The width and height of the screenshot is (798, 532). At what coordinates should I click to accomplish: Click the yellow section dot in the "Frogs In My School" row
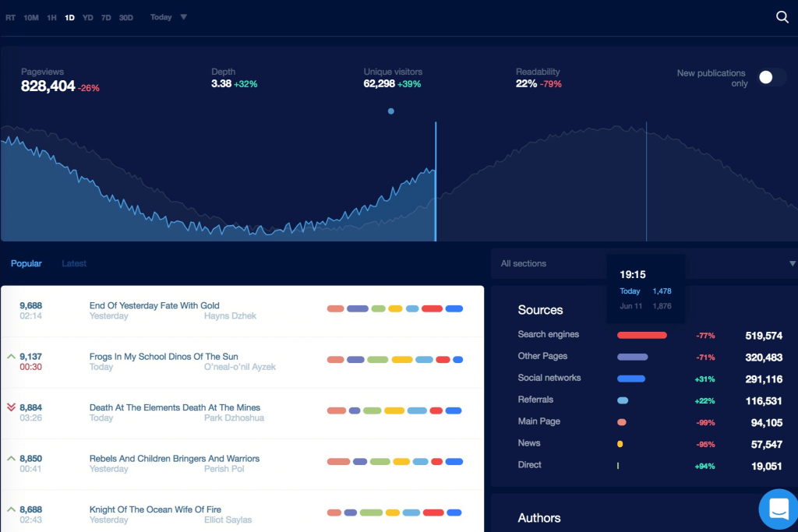[402, 360]
